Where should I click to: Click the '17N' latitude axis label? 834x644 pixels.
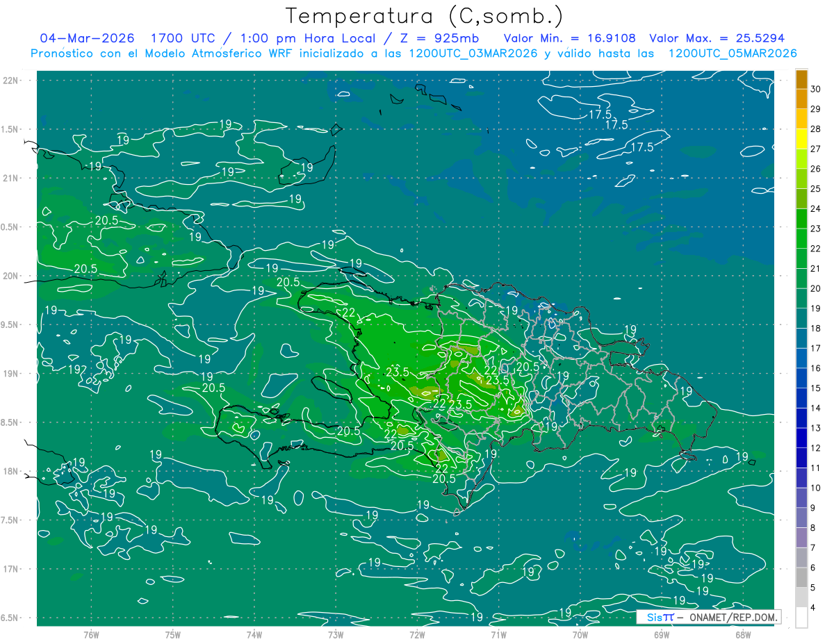(x=11, y=570)
